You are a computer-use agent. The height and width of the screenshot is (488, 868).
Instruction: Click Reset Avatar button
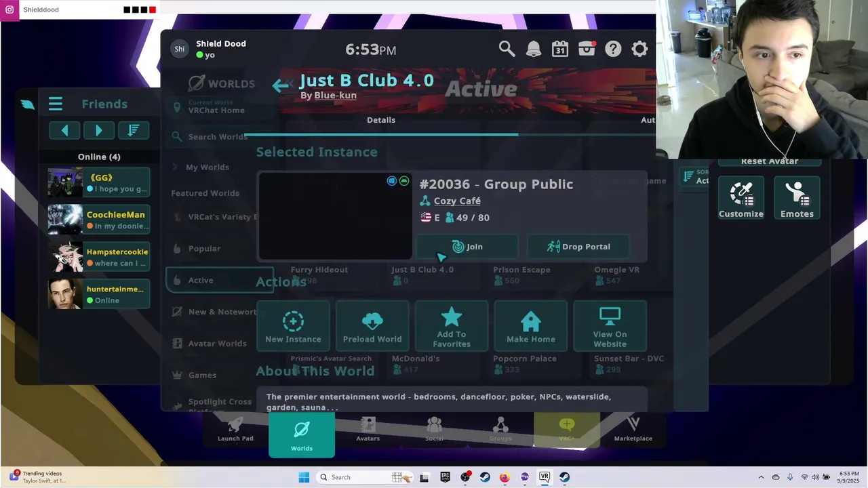click(x=769, y=161)
